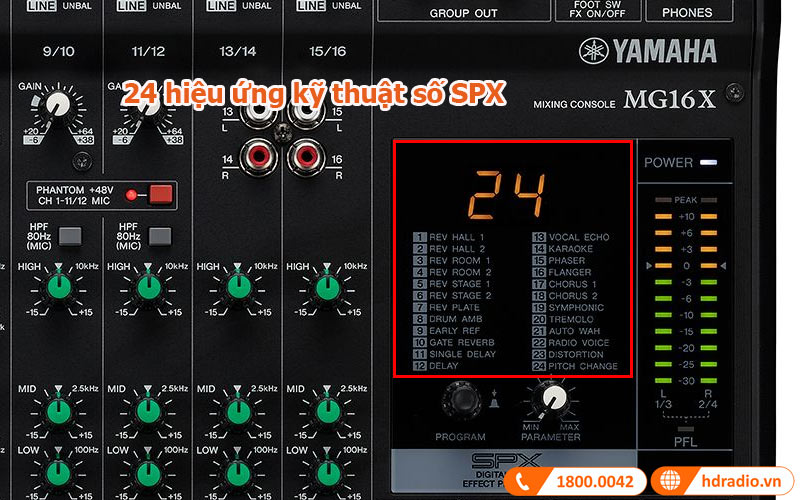Click the MID EQ knob on channel 13/14
Image resolution: width=800 pixels, height=500 pixels.
pos(238,411)
